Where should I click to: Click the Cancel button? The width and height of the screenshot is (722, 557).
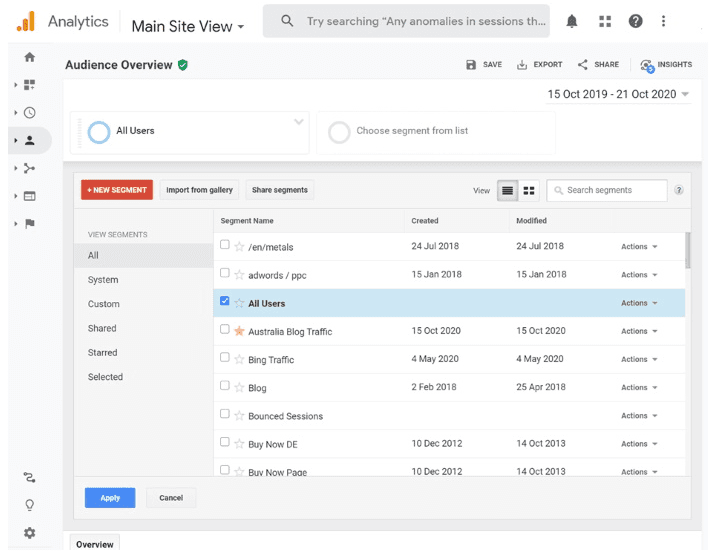(x=171, y=498)
